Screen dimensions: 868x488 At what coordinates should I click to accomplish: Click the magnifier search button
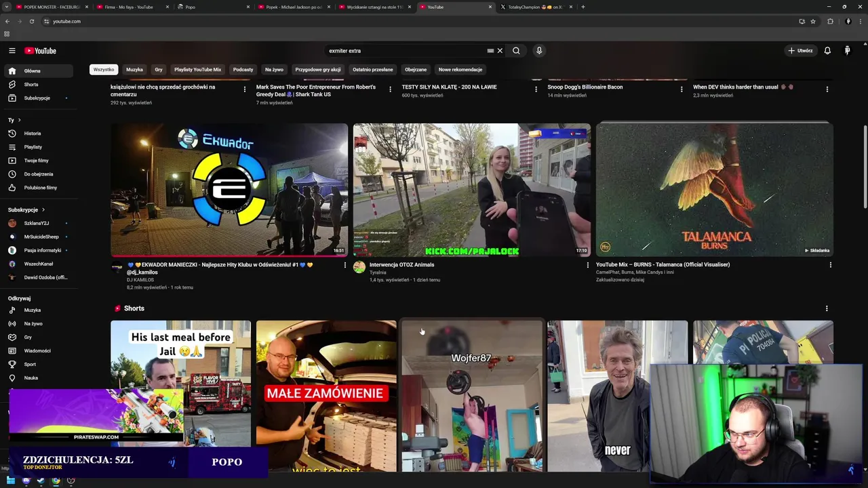(x=516, y=51)
